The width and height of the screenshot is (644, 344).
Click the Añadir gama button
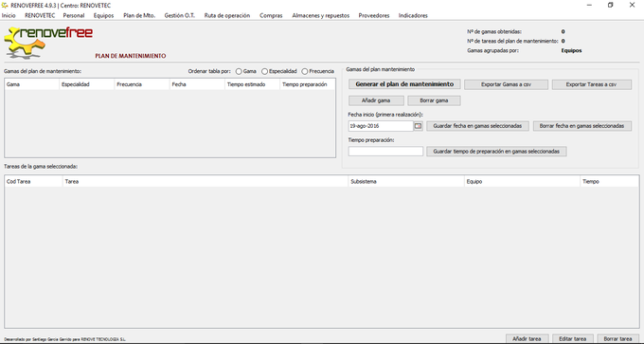tap(376, 100)
